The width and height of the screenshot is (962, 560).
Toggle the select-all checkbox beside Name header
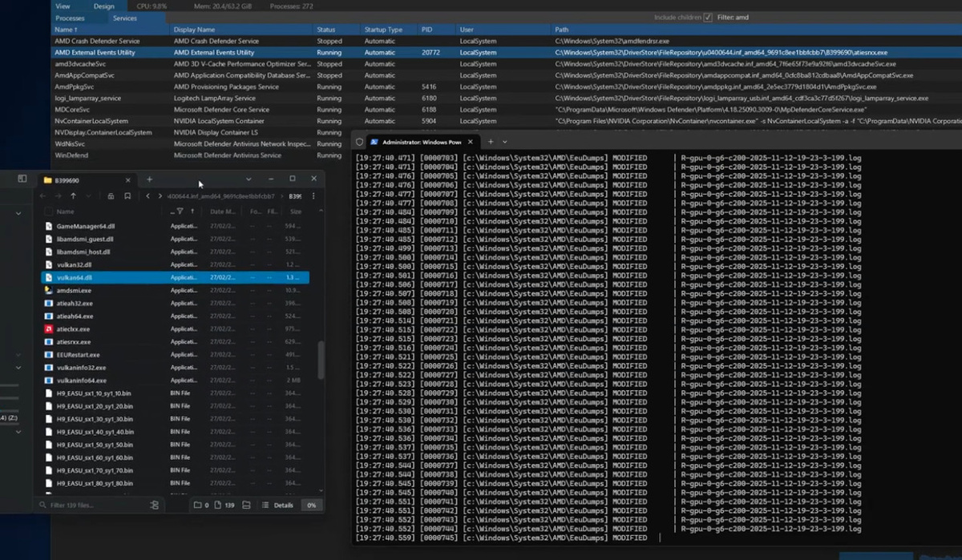(x=49, y=212)
